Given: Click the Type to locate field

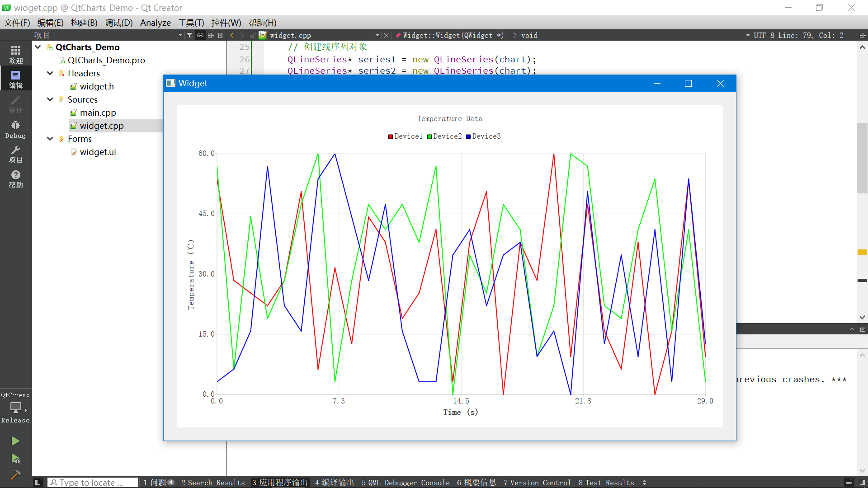Looking at the screenshot, I should pos(93,483).
